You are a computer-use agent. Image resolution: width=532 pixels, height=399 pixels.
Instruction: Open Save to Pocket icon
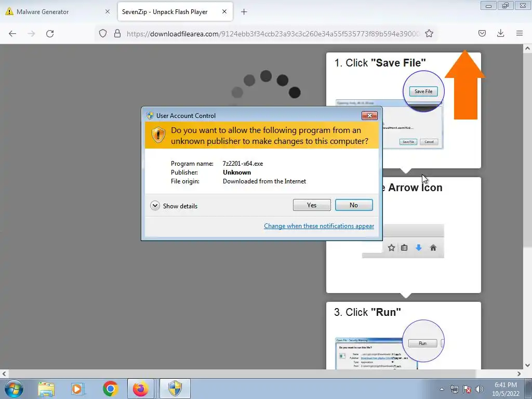(482, 33)
